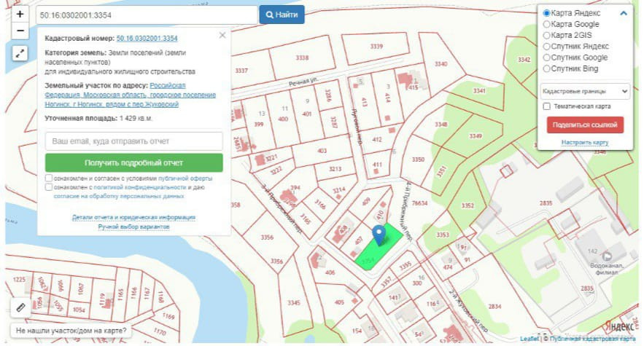Click the Водоканал филиал map marker

click(607, 256)
